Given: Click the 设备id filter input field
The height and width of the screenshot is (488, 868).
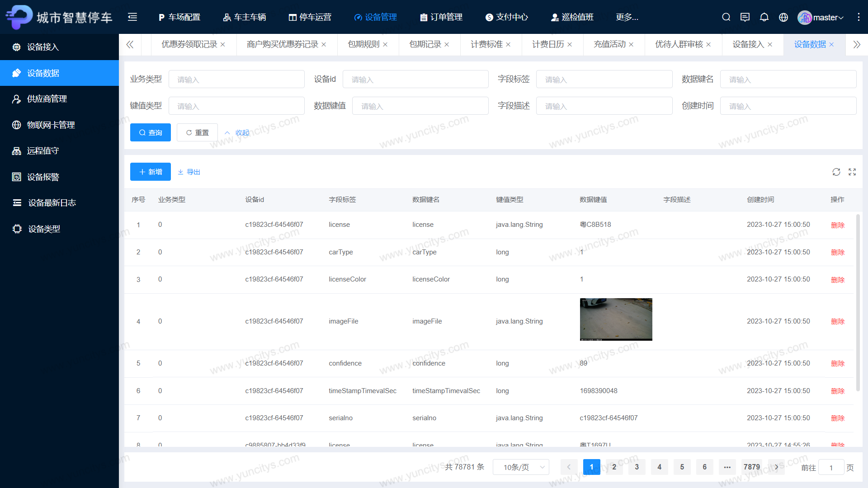Looking at the screenshot, I should click(415, 80).
